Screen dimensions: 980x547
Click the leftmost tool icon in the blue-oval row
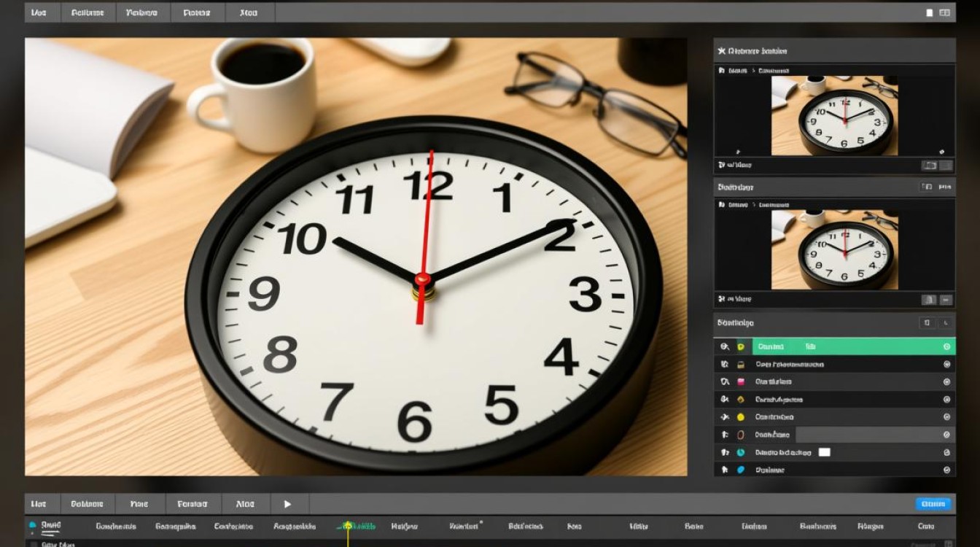[x=724, y=470]
